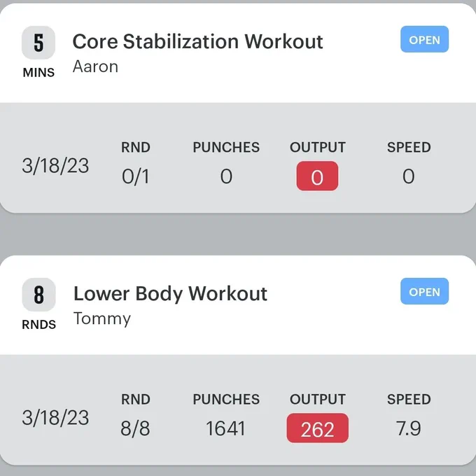Tap the red output badge showing 0

point(317,176)
